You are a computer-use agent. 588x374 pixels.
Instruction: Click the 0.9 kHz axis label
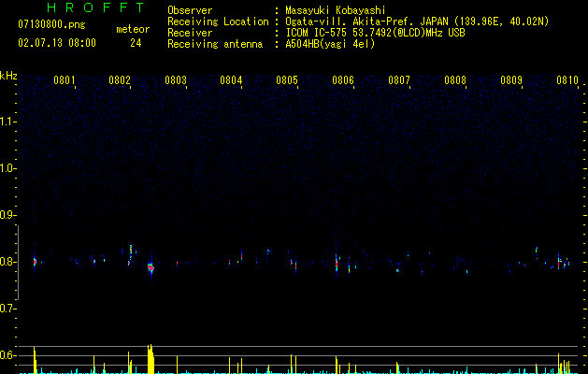[x=7, y=215]
